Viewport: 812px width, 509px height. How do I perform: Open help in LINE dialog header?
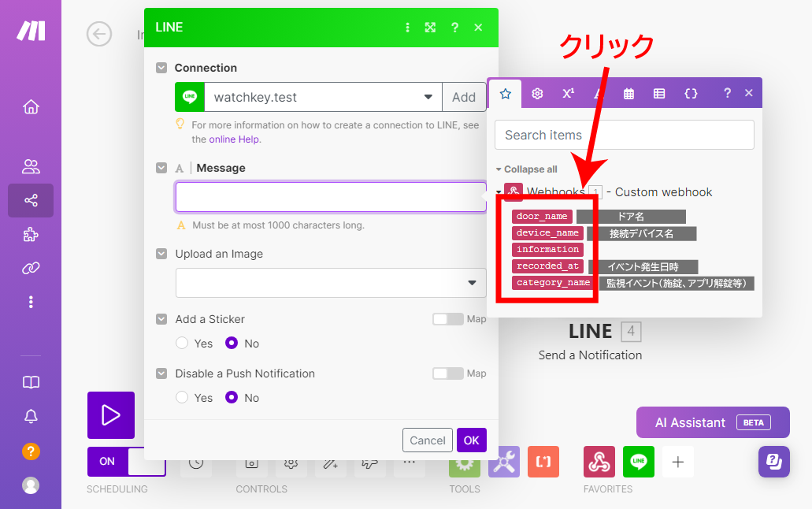pyautogui.click(x=454, y=28)
